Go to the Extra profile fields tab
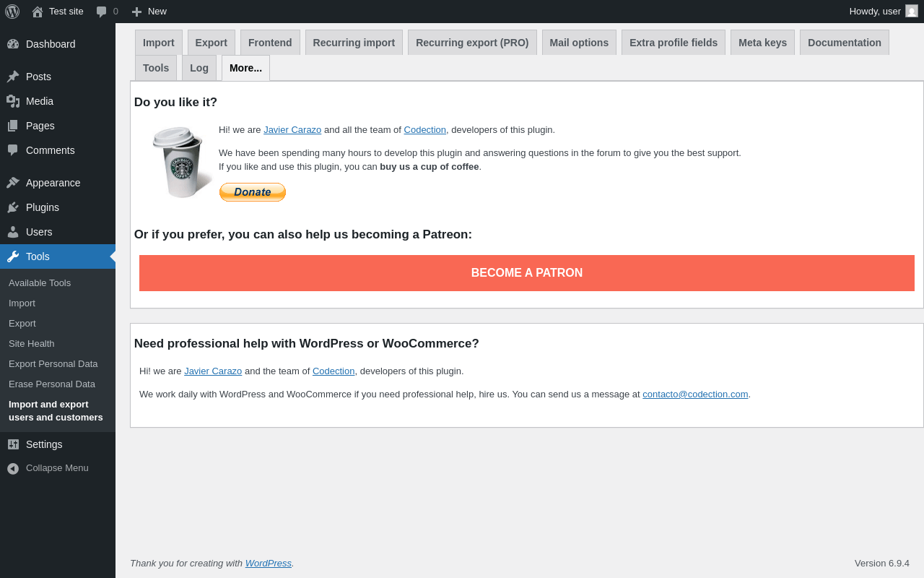Image resolution: width=924 pixels, height=578 pixels. (x=674, y=43)
